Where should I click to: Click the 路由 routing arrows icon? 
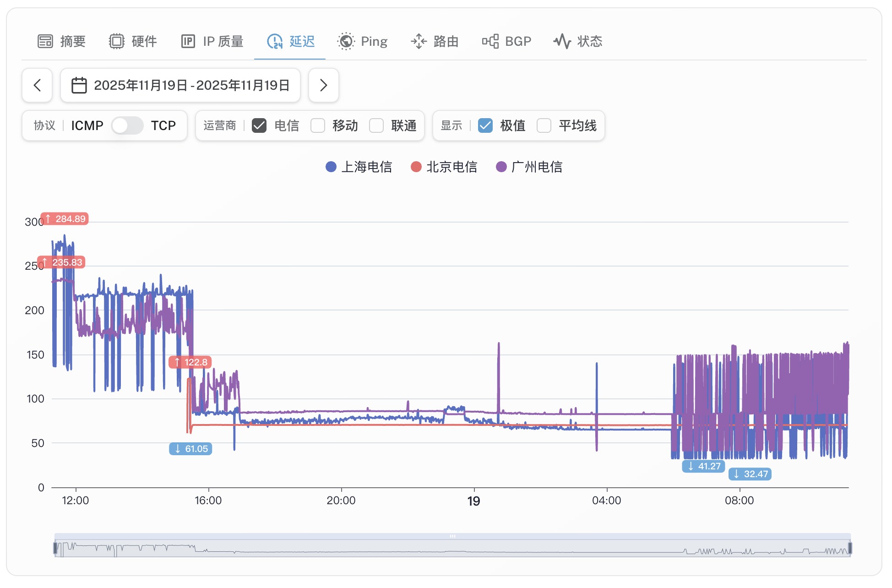(419, 42)
